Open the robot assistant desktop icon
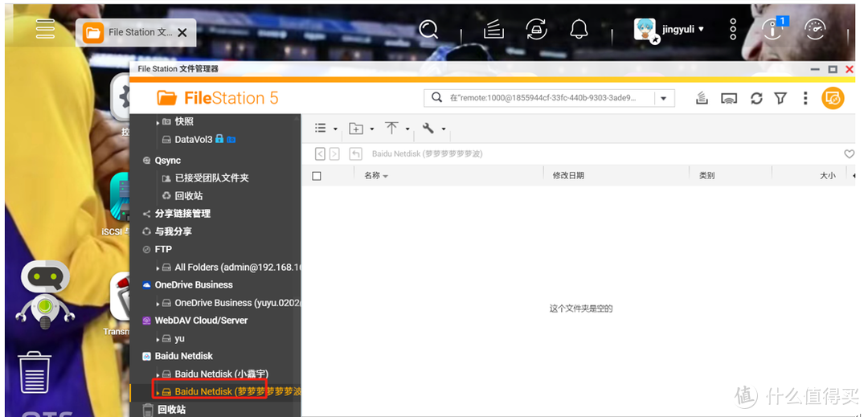This screenshot has height=417, width=868. 45,294
